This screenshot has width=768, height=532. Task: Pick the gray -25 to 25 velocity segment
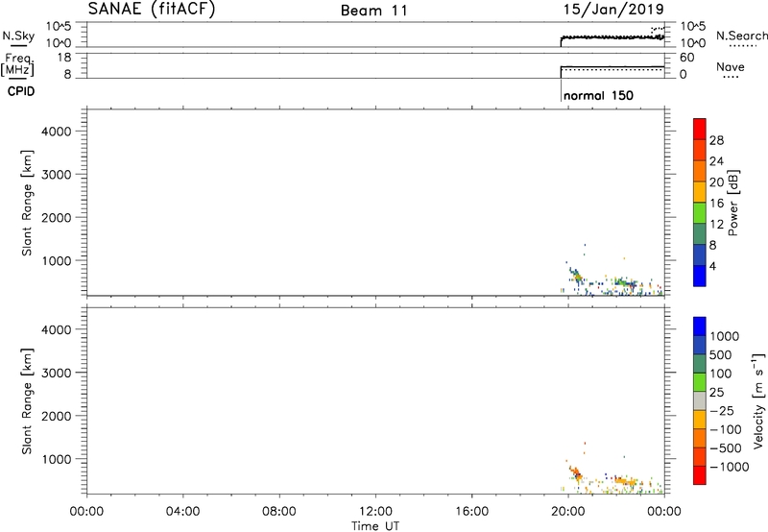700,400
